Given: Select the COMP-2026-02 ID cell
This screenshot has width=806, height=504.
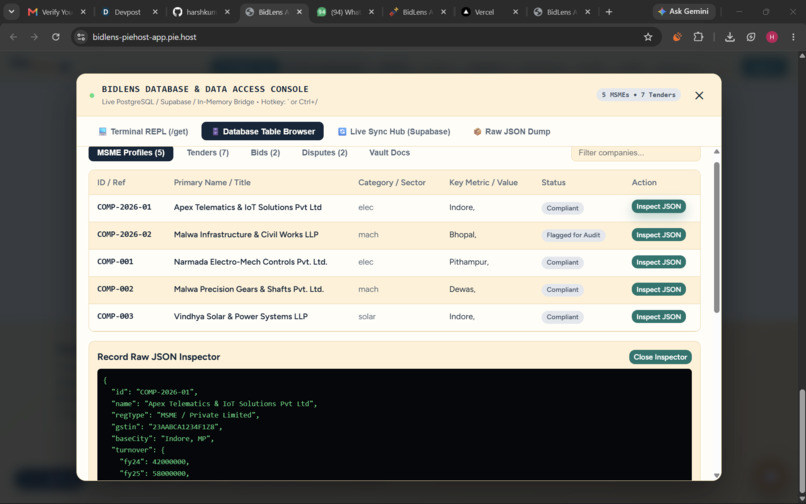Looking at the screenshot, I should point(124,235).
